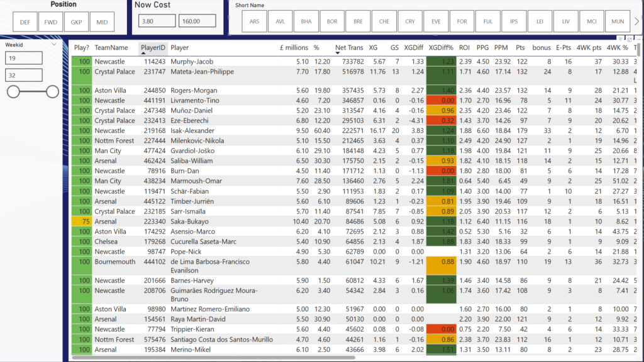
Task: Click the PlayerID sort arrow indicator
Action: point(153,42)
